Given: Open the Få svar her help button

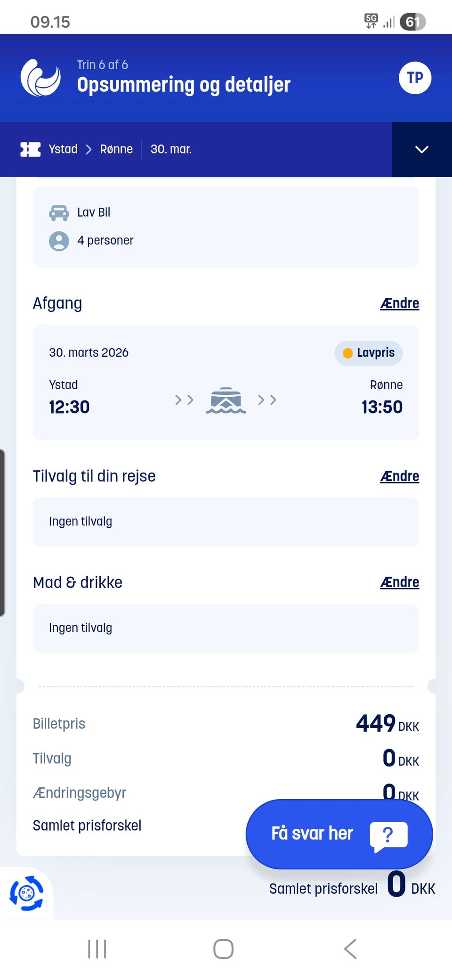Looking at the screenshot, I should click(339, 834).
